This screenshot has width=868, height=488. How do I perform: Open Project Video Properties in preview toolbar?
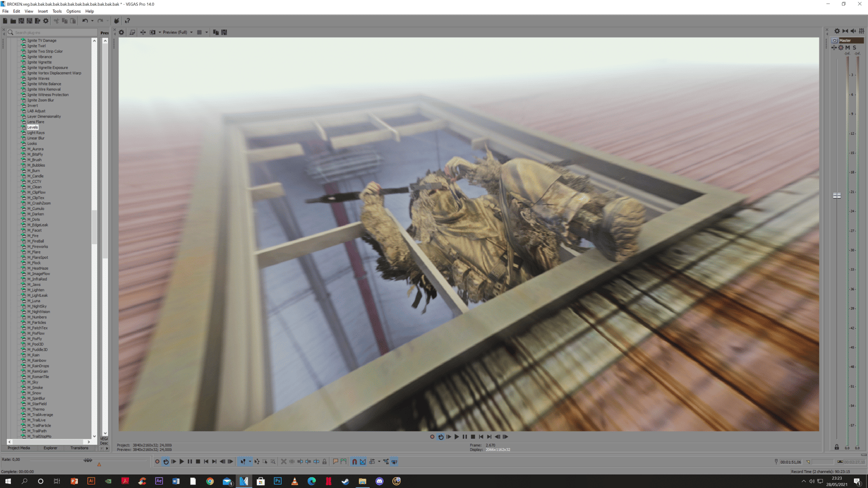[122, 32]
